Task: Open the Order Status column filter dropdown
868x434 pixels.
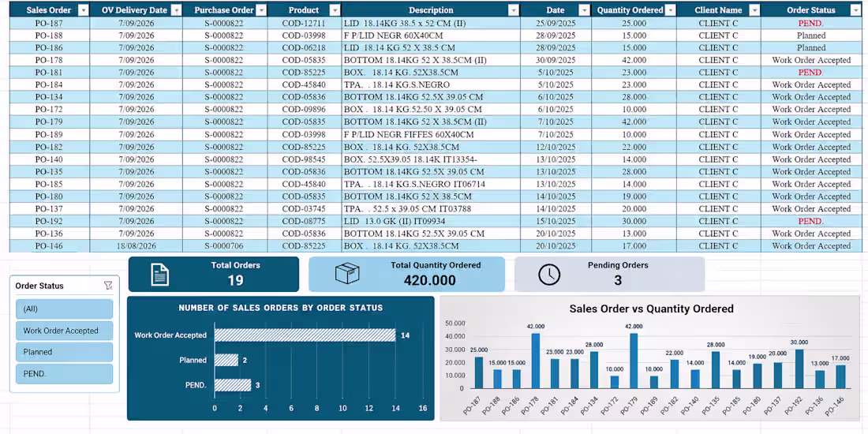Action: pos(855,10)
